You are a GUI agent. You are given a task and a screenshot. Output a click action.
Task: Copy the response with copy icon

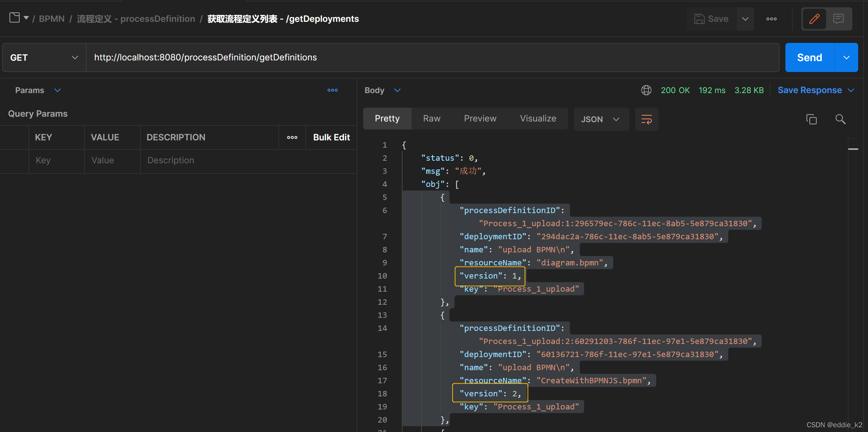tap(812, 119)
